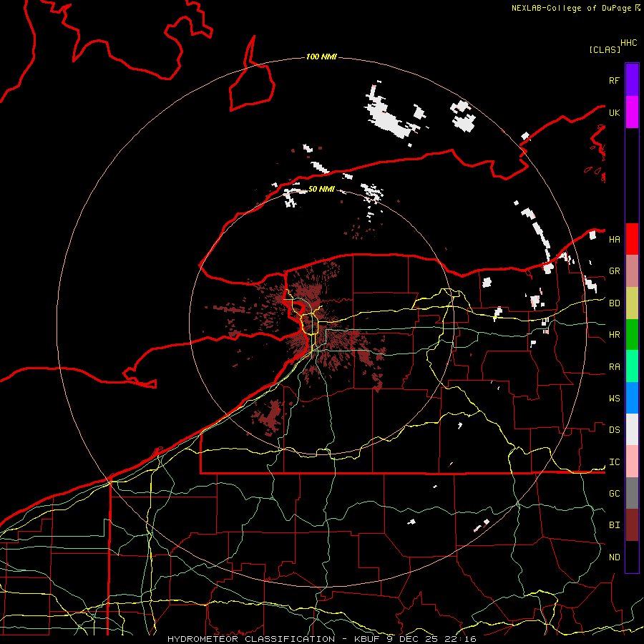Image resolution: width=644 pixels, height=644 pixels.
Task: Click the 'NEXLAB-College of DuPage' credit text
Action: (x=571, y=8)
